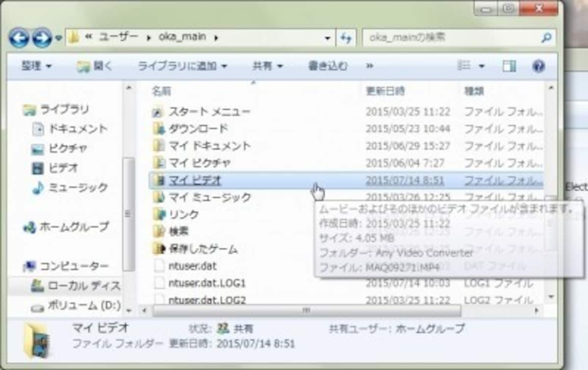
Task: Click the 開く toolbar button
Action: tap(95, 66)
